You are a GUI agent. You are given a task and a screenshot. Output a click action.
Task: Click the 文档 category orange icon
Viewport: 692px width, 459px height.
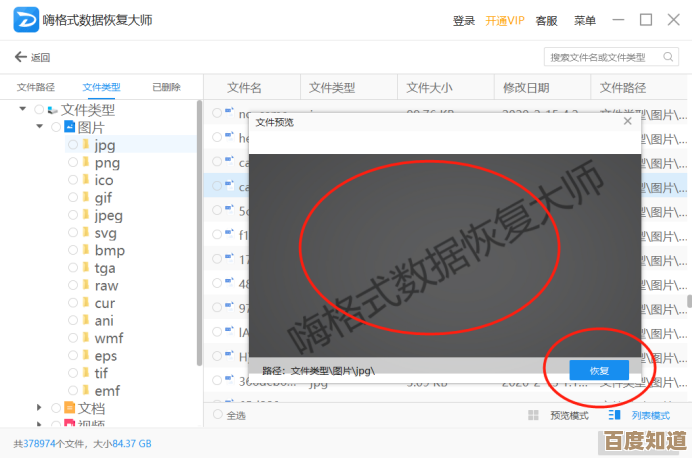point(70,408)
